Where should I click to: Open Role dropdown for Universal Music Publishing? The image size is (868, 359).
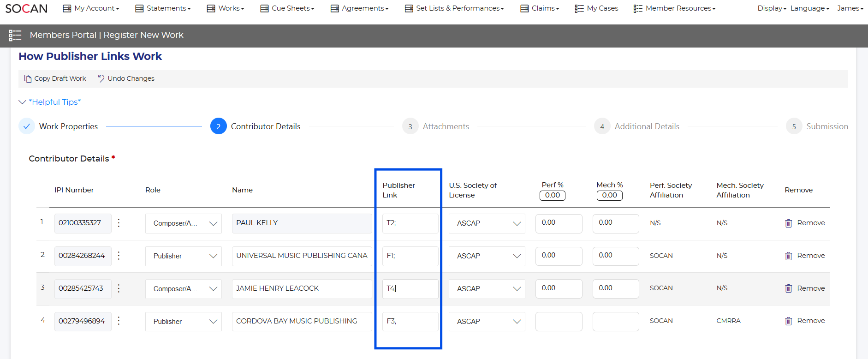coord(184,257)
